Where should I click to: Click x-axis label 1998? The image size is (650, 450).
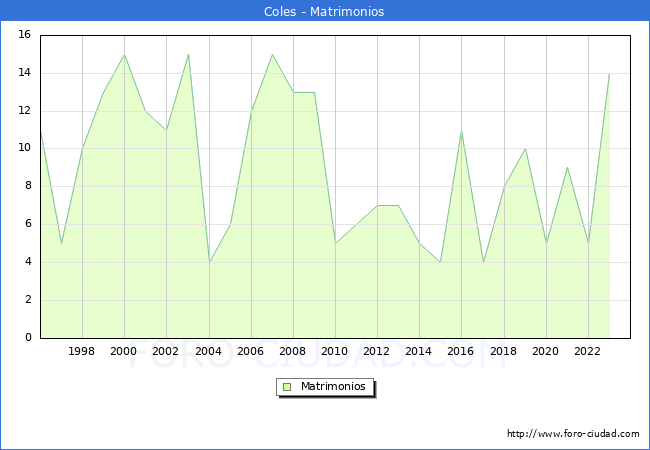tap(81, 351)
